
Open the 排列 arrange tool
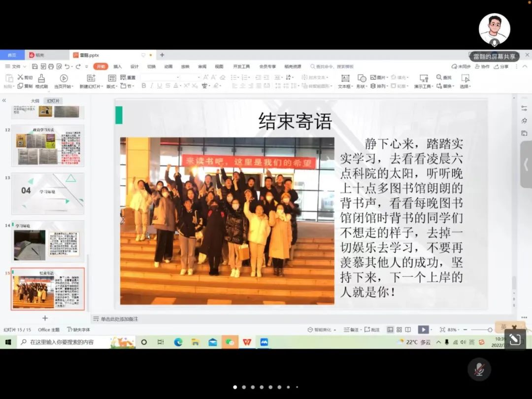[379, 86]
